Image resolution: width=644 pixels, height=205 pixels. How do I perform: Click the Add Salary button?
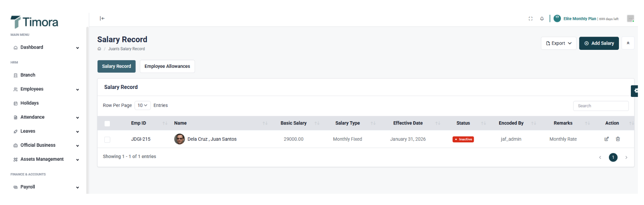[599, 43]
